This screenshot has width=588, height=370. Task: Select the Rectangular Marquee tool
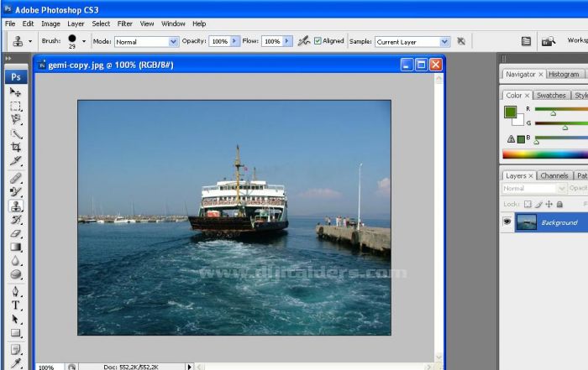pos(15,106)
